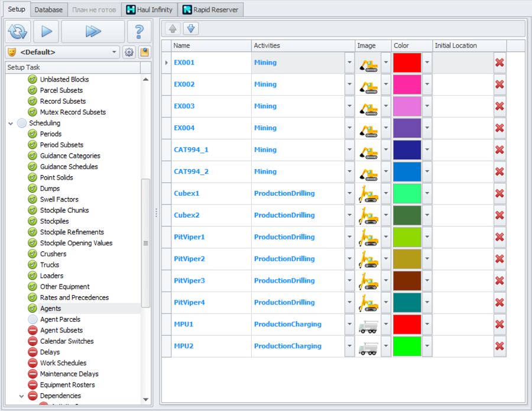The height and width of the screenshot is (411, 532).
Task: Click the gear settings icon beside Default
Action: pos(129,52)
